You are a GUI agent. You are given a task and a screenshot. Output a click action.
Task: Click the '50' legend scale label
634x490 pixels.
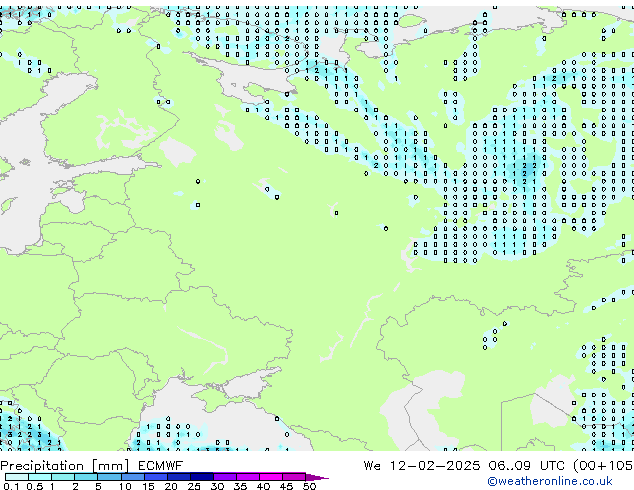click(x=310, y=486)
